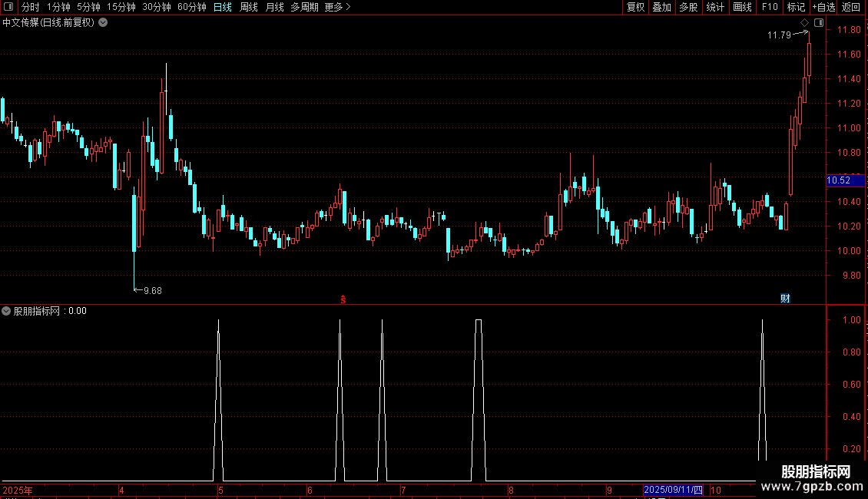Open F10 company information
The width and height of the screenshot is (868, 499).
click(x=770, y=7)
